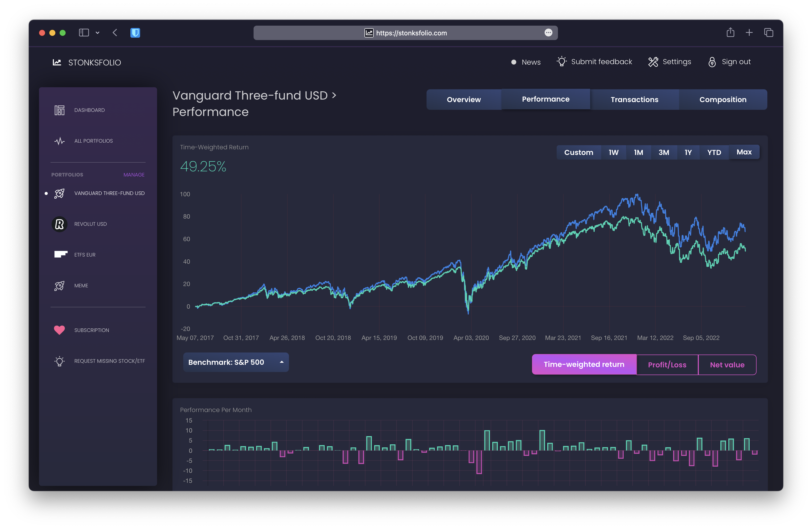The image size is (812, 529).
Task: Select the 1Y time range
Action: (x=688, y=152)
